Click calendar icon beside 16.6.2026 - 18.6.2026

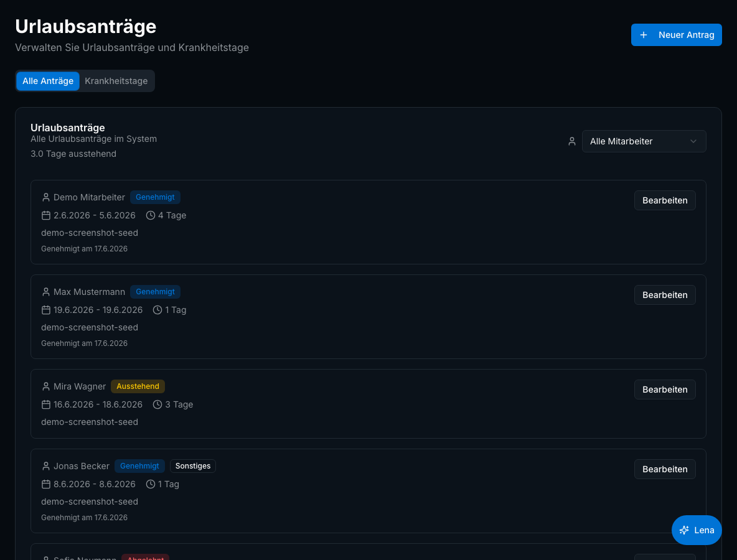tap(45, 404)
